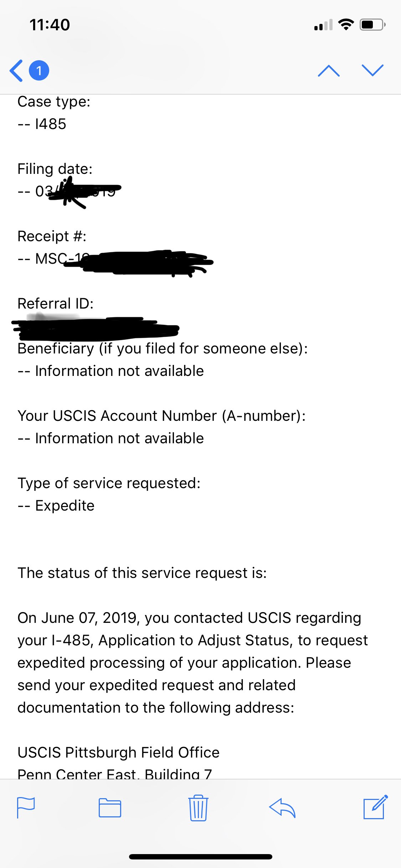Tap the Receipt # label
Screen dimensions: 401x868
pyautogui.click(x=52, y=236)
